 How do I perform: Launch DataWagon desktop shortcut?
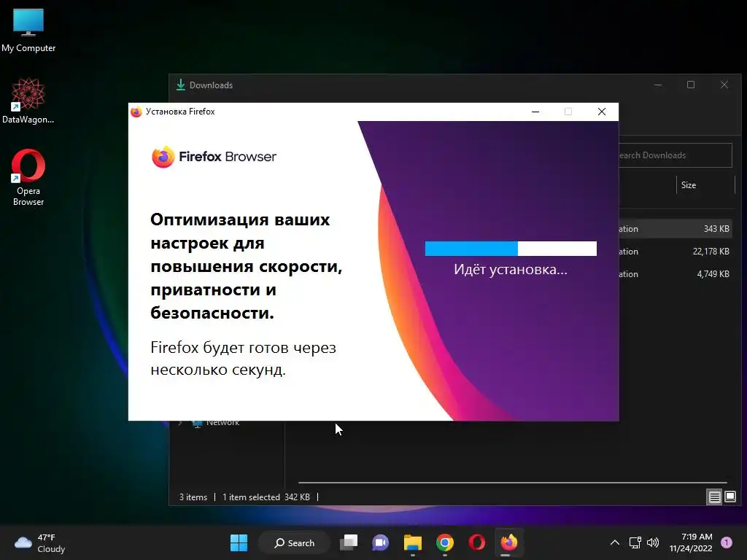pos(28,101)
